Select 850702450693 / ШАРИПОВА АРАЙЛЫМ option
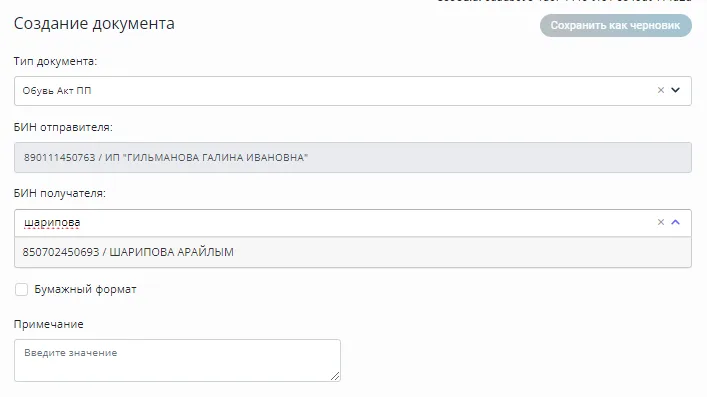 click(353, 252)
